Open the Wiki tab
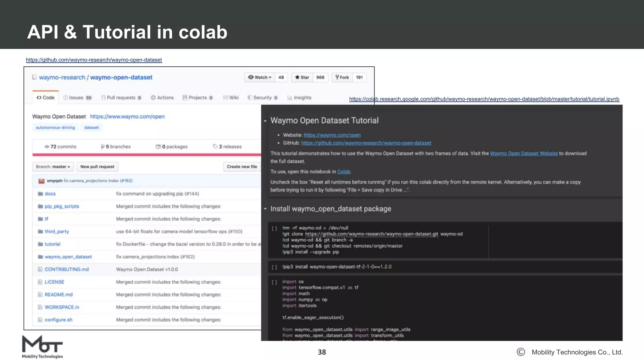This screenshot has width=644, height=362. tap(230, 98)
